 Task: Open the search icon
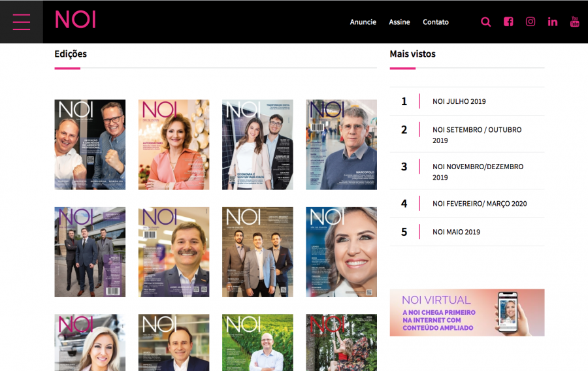tap(485, 22)
